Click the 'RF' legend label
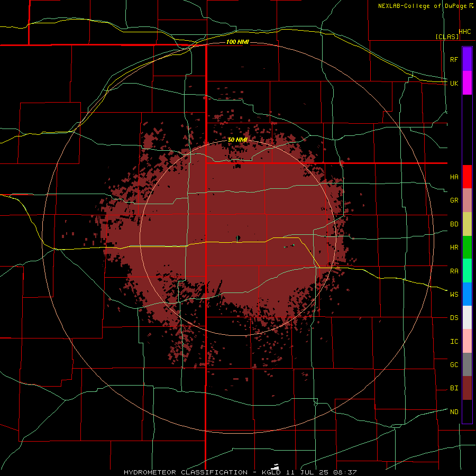 coord(454,59)
